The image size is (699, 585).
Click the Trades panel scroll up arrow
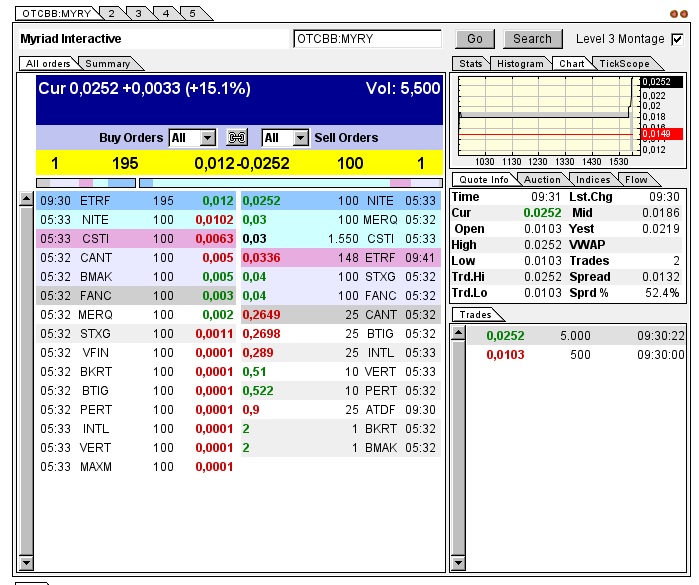pyautogui.click(x=458, y=333)
